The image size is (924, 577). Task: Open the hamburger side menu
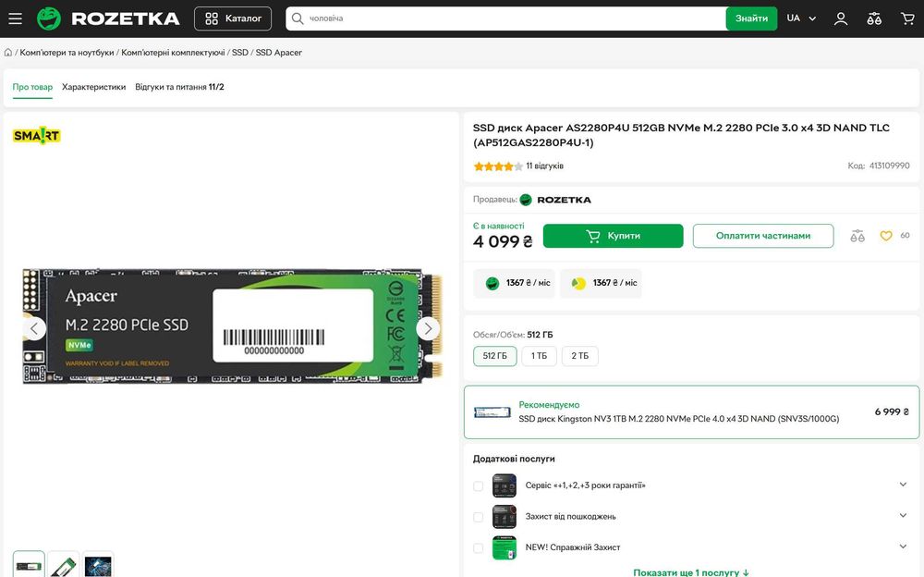point(16,18)
